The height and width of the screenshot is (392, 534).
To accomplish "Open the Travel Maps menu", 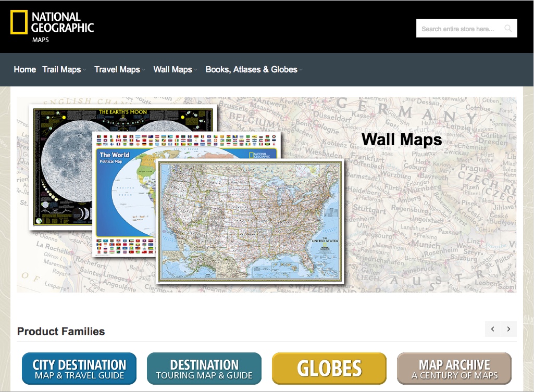I will (x=117, y=69).
